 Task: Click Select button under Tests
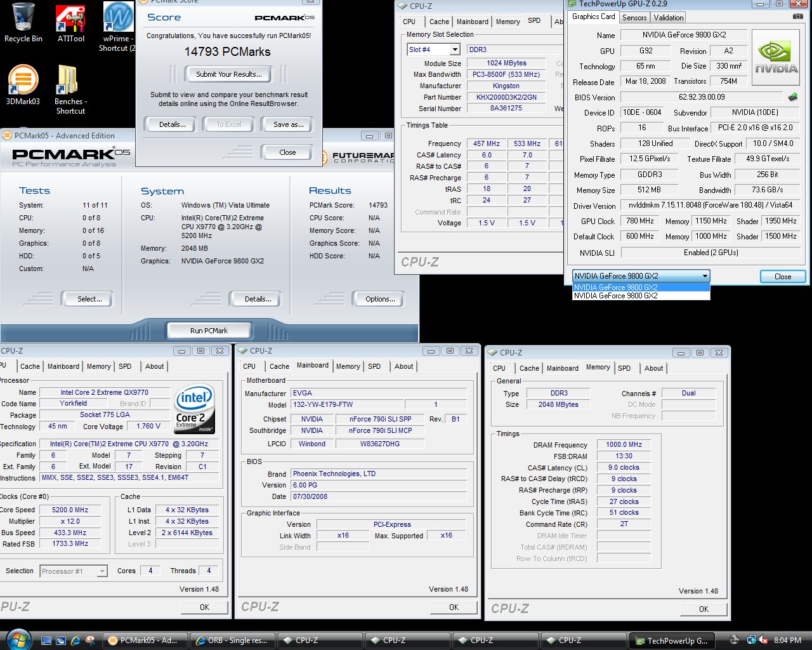coord(89,299)
